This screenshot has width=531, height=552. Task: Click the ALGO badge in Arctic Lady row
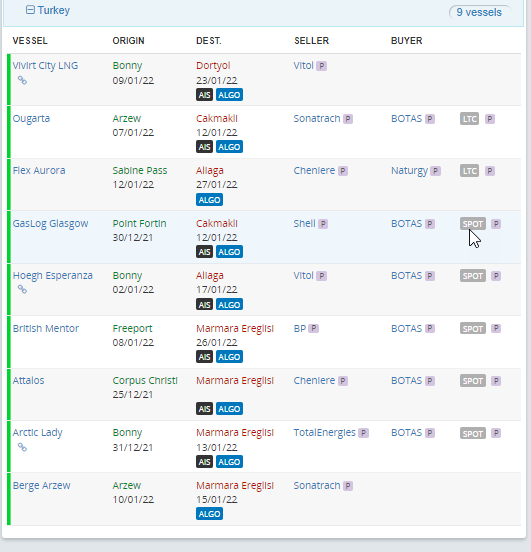tap(229, 462)
